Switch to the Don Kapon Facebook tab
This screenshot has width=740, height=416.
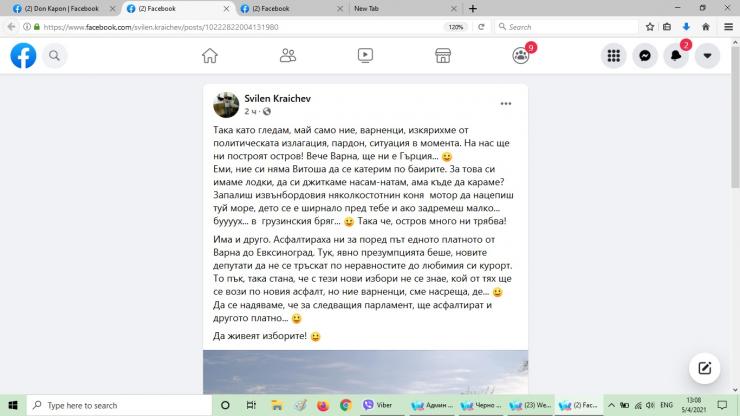point(62,8)
